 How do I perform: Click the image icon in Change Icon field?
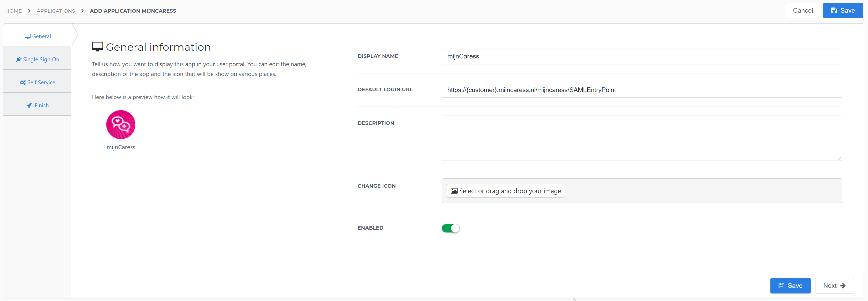coord(454,191)
